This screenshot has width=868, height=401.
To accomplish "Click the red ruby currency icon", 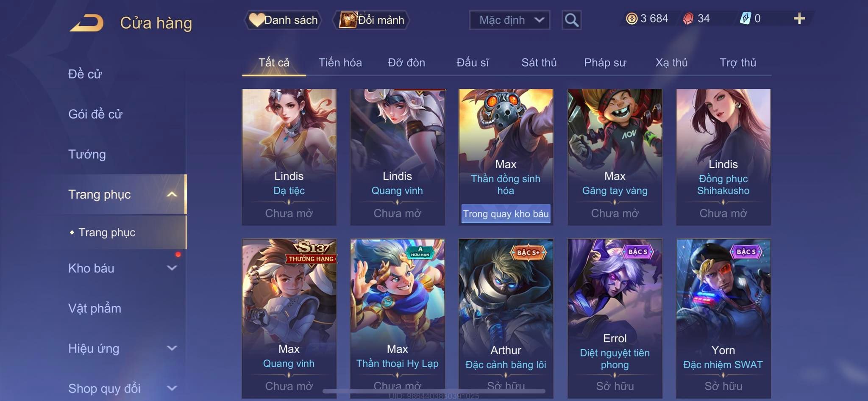I will (x=688, y=19).
